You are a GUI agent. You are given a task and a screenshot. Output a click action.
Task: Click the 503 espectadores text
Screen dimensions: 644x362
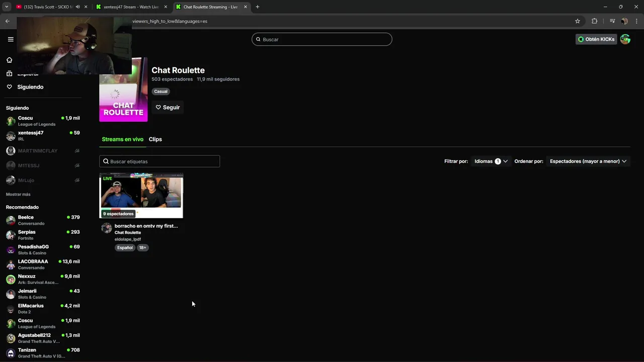[172, 79]
